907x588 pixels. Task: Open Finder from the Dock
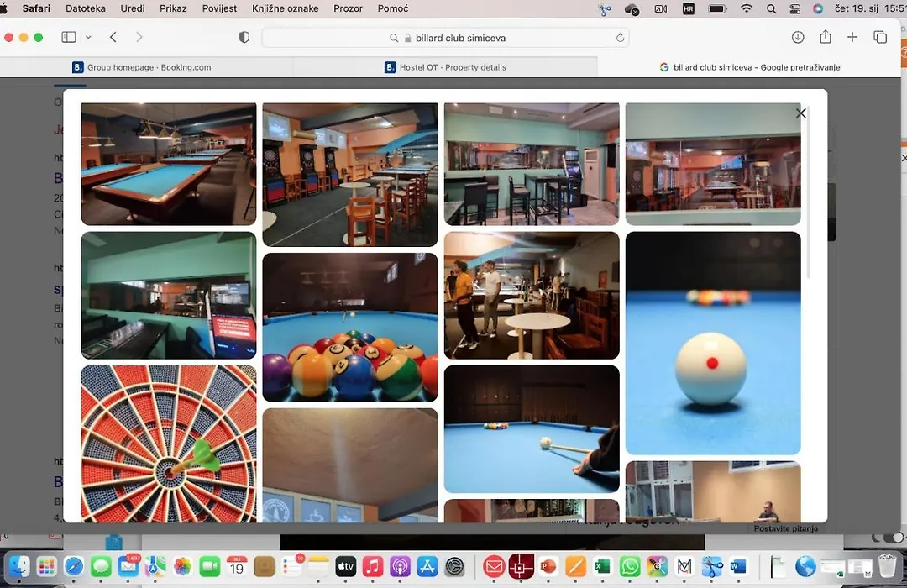[19, 566]
